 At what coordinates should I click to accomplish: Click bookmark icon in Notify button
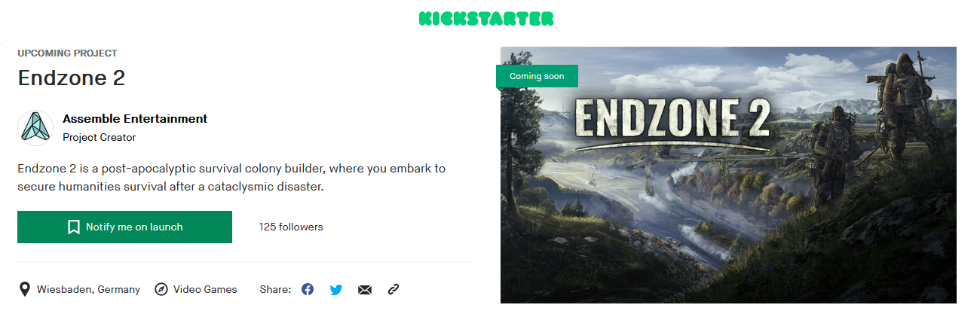(x=74, y=227)
